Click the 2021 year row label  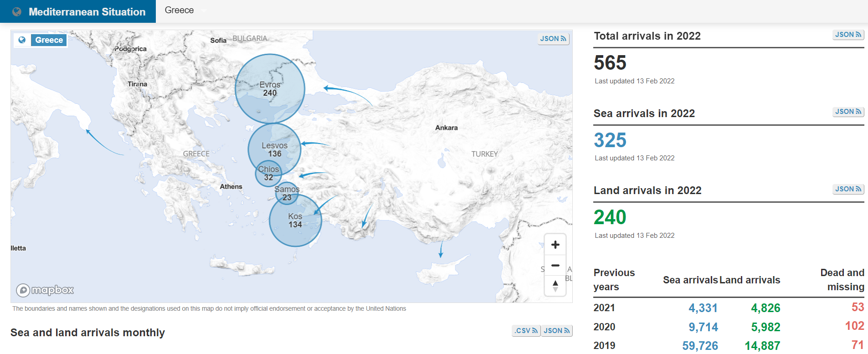tap(604, 308)
